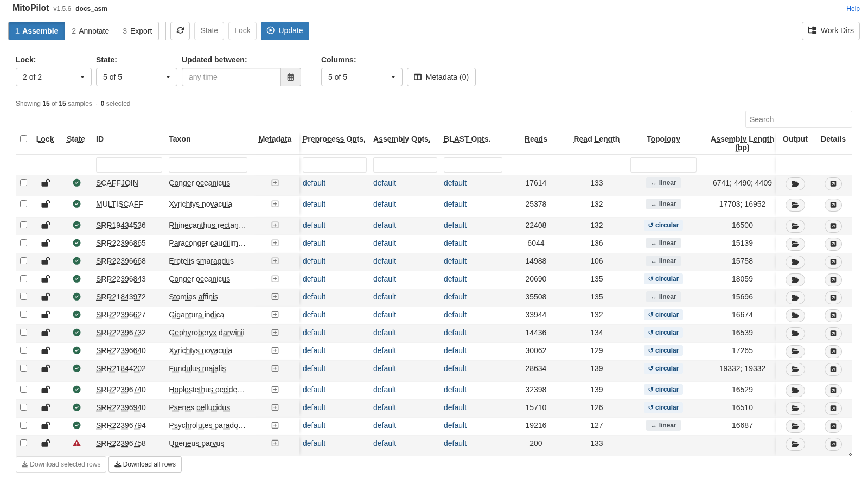Click the refresh icon button in the toolbar
This screenshot has width=868, height=485.
coord(180,31)
